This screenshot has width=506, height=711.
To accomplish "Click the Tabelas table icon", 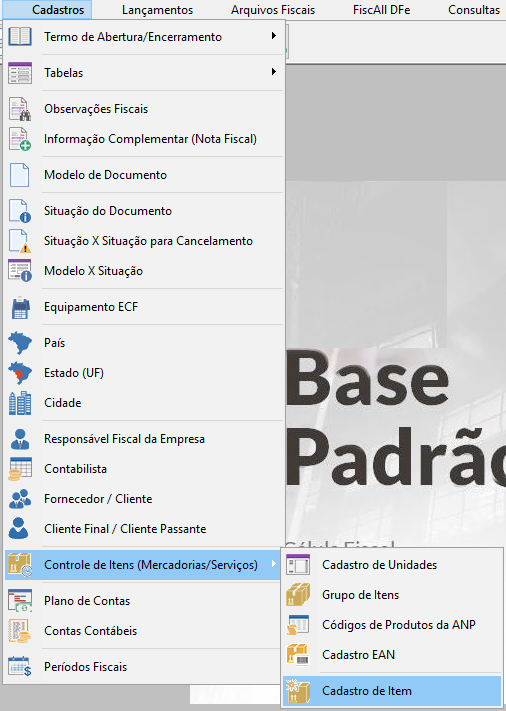I will point(20,73).
